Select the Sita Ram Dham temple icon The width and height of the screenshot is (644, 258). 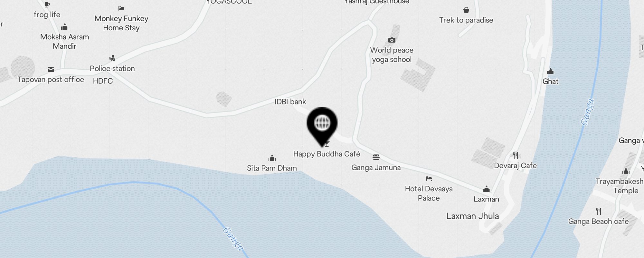(272, 158)
